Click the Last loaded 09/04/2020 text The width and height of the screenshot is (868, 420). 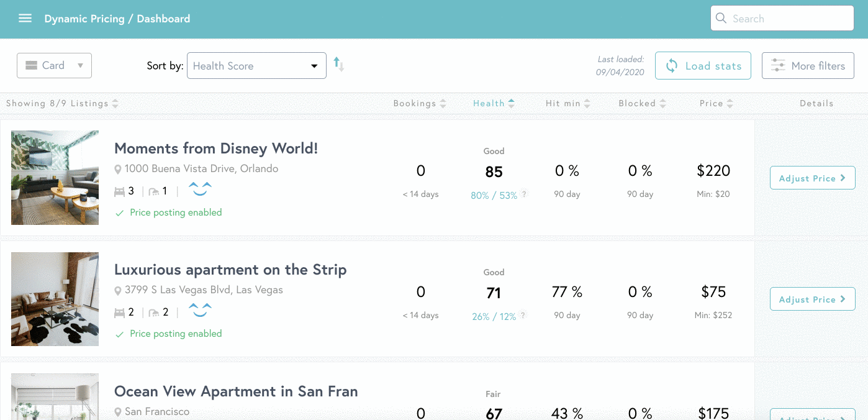620,66
